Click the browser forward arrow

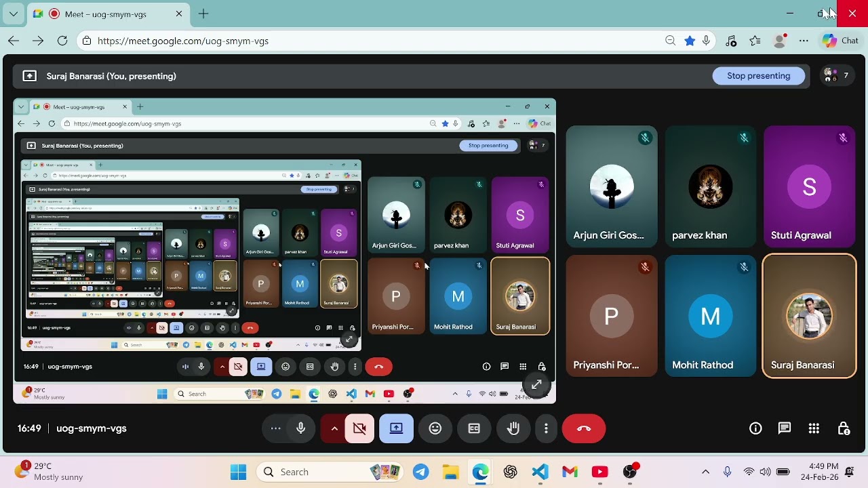[x=38, y=41]
